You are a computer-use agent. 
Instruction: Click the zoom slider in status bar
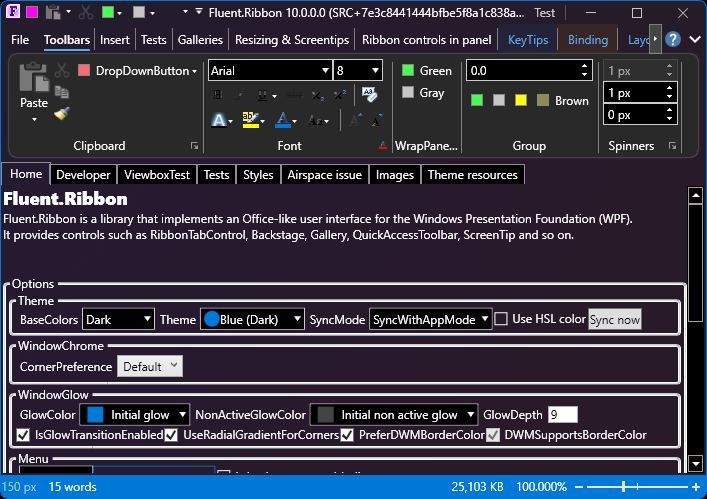click(x=638, y=487)
